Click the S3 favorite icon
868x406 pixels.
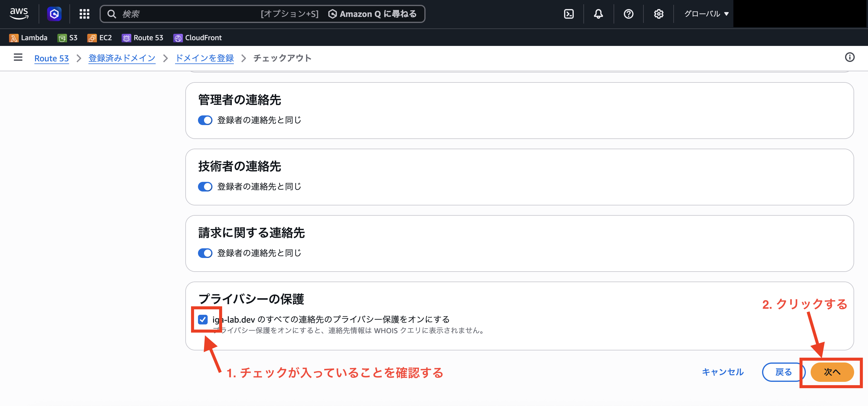pyautogui.click(x=62, y=38)
